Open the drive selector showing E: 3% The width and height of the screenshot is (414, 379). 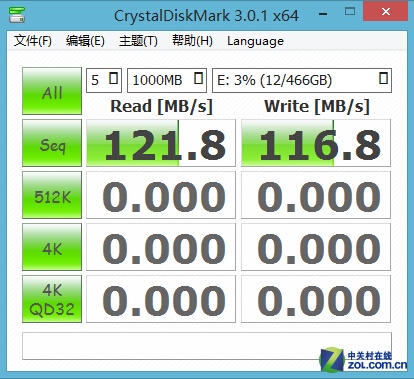point(302,80)
